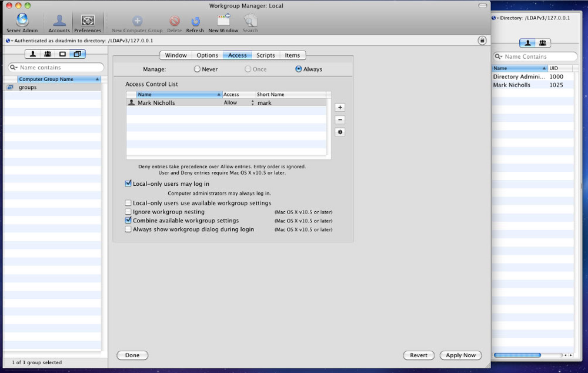Open the directory globe menu
Image resolution: width=588 pixels, height=373 pixels.
(9, 41)
